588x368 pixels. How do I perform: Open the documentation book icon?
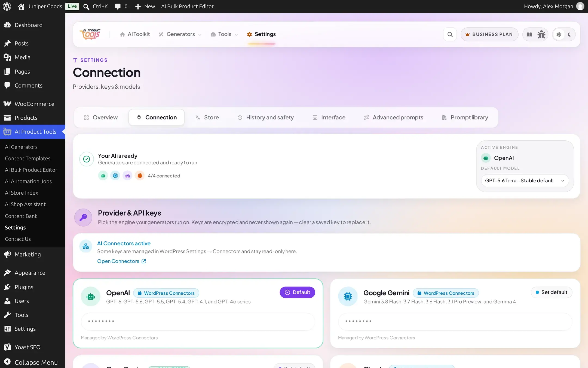point(529,34)
